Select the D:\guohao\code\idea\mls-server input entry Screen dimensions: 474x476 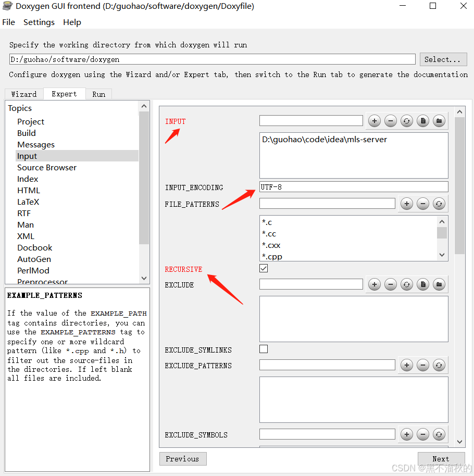pos(325,140)
